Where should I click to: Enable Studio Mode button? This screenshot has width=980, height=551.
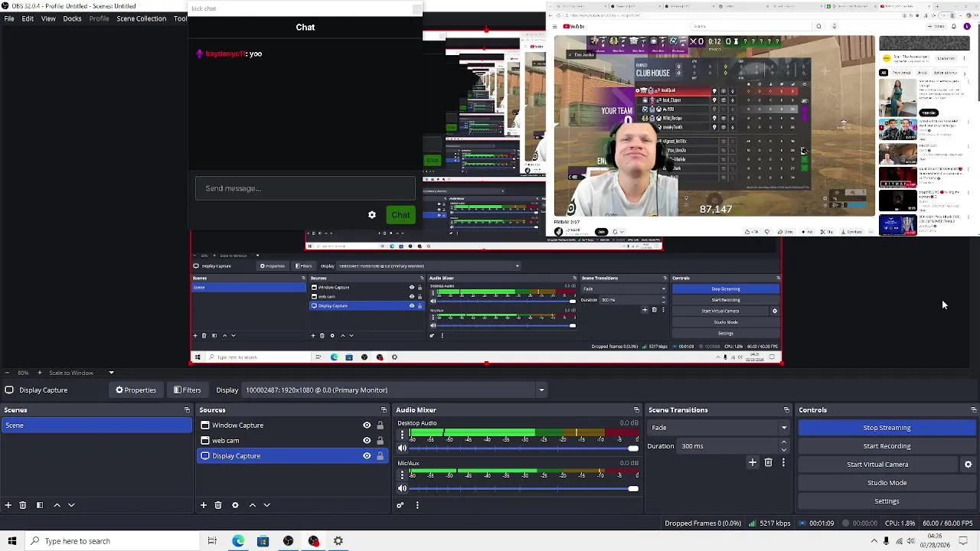887,483
